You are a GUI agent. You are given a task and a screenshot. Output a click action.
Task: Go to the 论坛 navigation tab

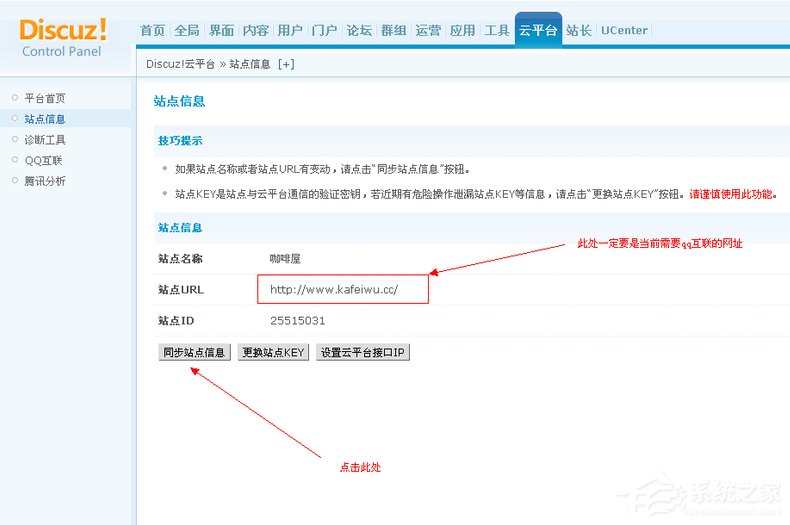pyautogui.click(x=359, y=30)
